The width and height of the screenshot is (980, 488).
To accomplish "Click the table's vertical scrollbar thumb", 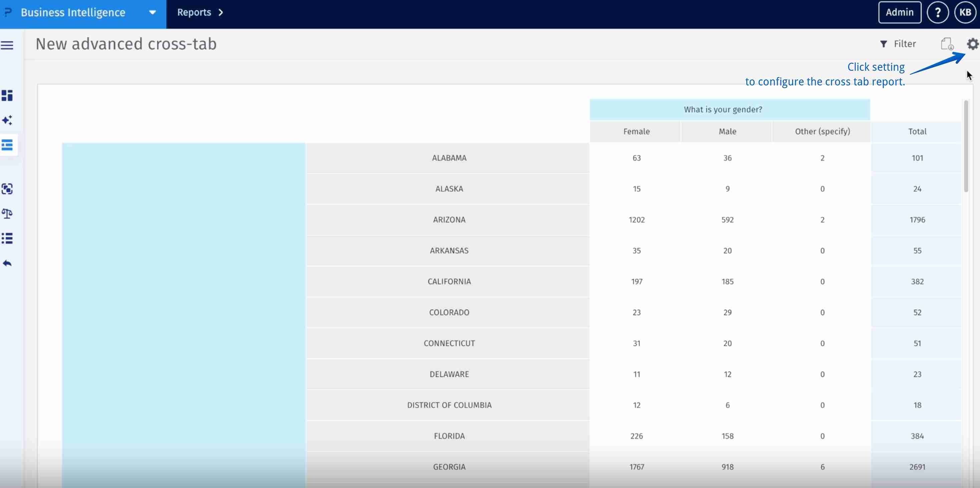I will 966,147.
